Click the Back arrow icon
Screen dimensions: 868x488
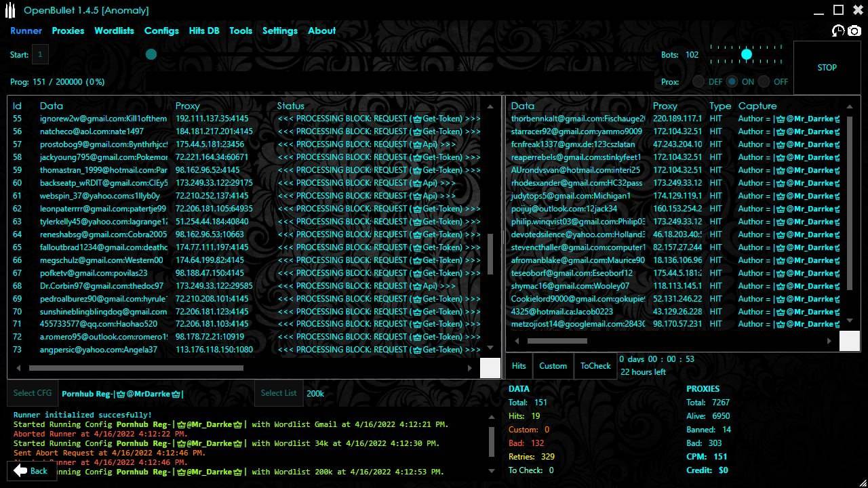coord(20,470)
